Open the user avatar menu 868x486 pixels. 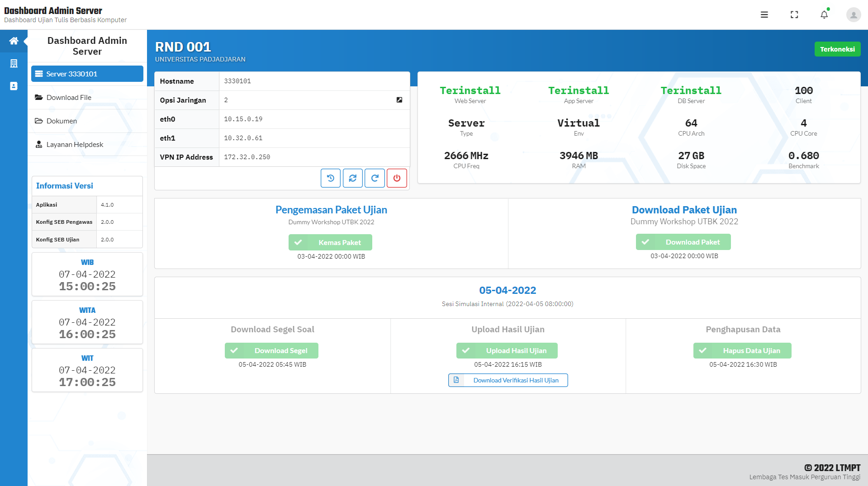(x=854, y=14)
